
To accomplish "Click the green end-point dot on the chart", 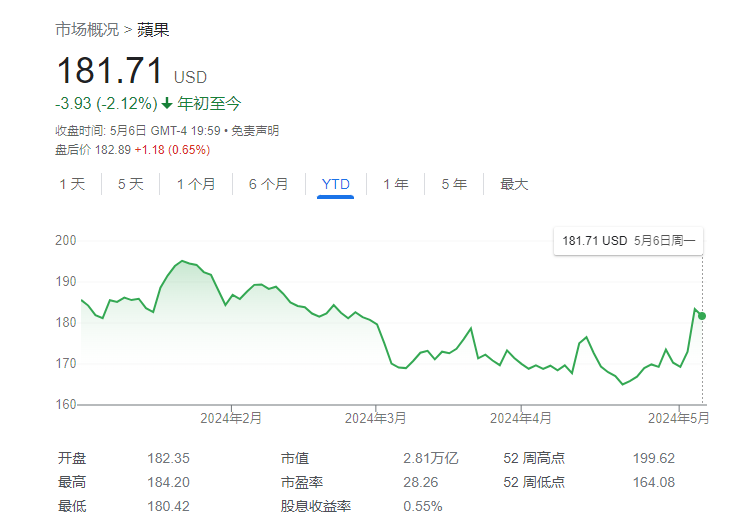I will click(702, 316).
